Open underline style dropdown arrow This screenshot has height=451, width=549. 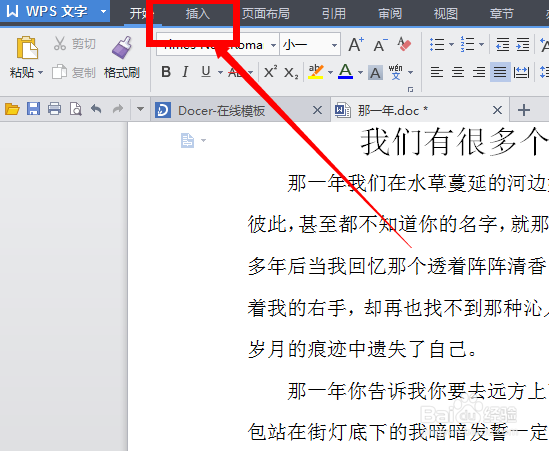point(220,72)
